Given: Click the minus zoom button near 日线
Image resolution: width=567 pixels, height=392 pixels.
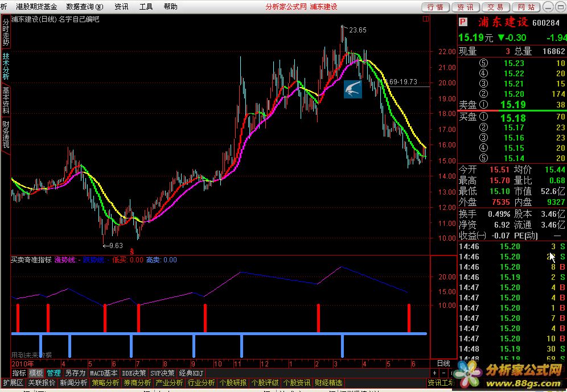Looking at the screenshot, I should (x=443, y=373).
